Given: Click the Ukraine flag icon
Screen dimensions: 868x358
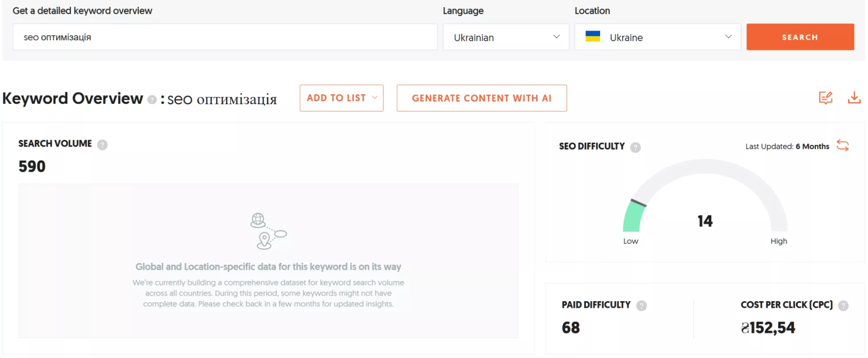Looking at the screenshot, I should coord(592,36).
